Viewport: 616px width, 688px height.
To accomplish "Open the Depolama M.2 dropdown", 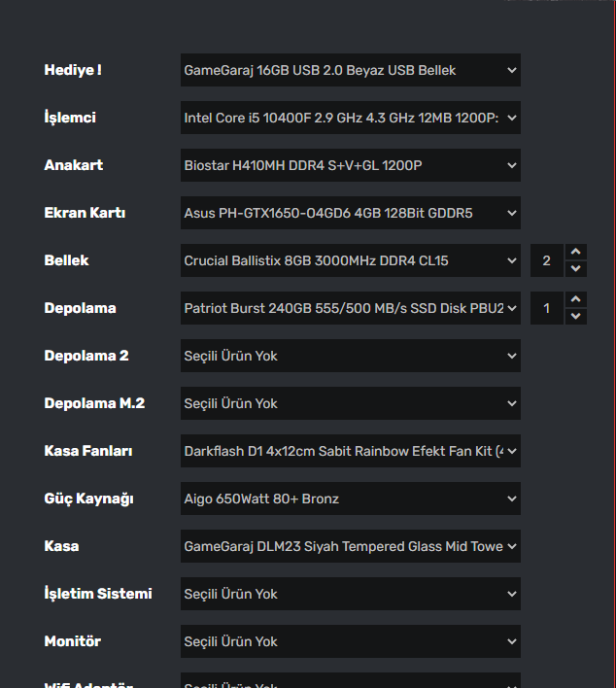I will 351,403.
